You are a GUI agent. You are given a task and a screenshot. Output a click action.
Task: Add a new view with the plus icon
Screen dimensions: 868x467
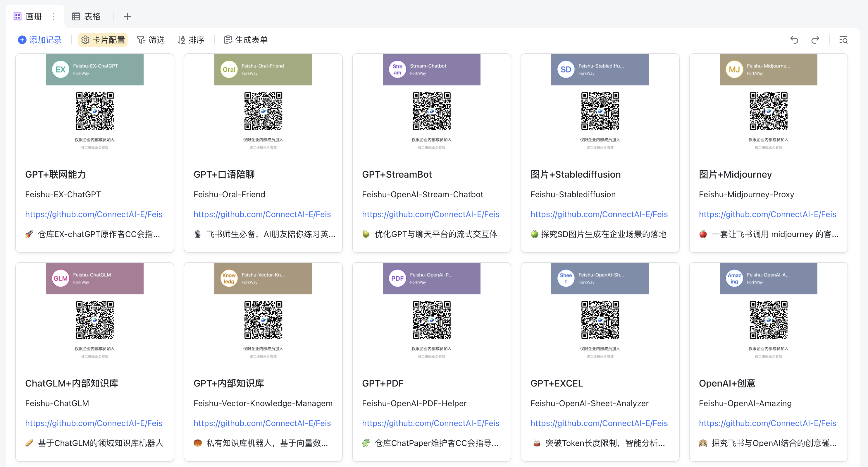(128, 16)
